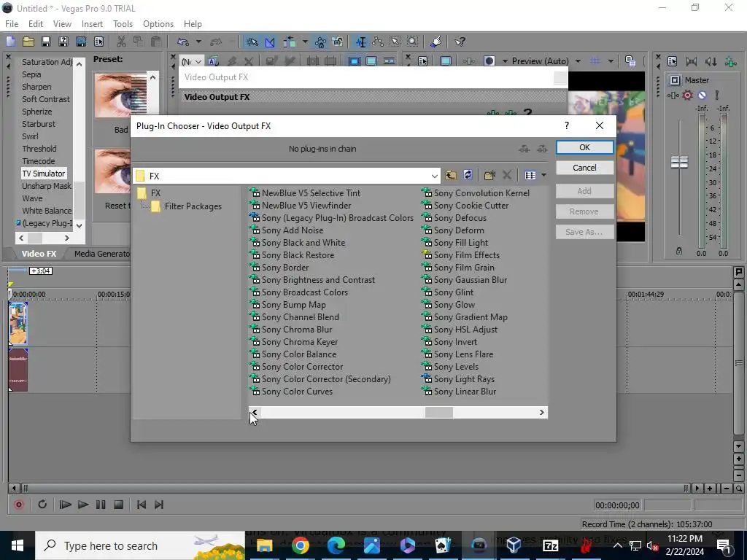Open the Views dropdown arrow in Plug-In Chooser
This screenshot has height=560, width=747.
pos(543,175)
